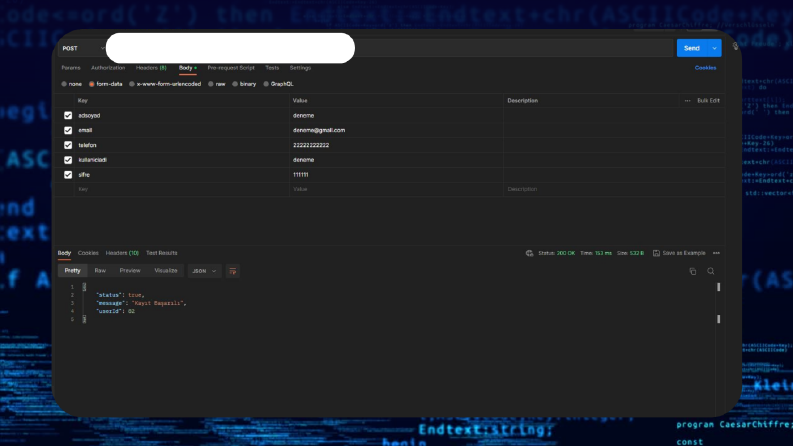Viewport: 793px width, 446px height.
Task: Click the response body scrollbar thumb
Action: tap(718, 287)
